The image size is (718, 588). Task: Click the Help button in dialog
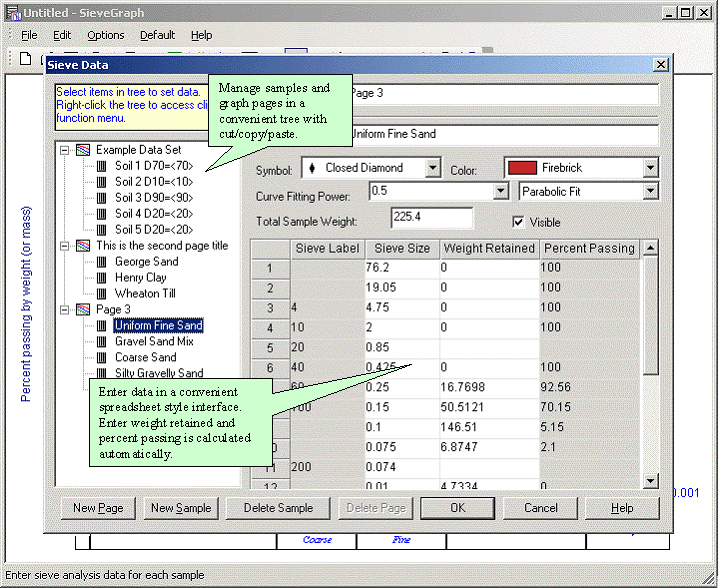[622, 508]
